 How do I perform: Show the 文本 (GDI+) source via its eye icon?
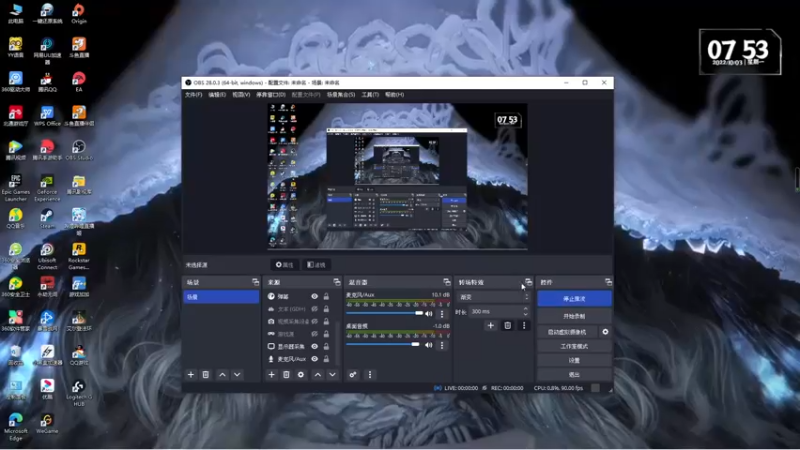point(315,309)
